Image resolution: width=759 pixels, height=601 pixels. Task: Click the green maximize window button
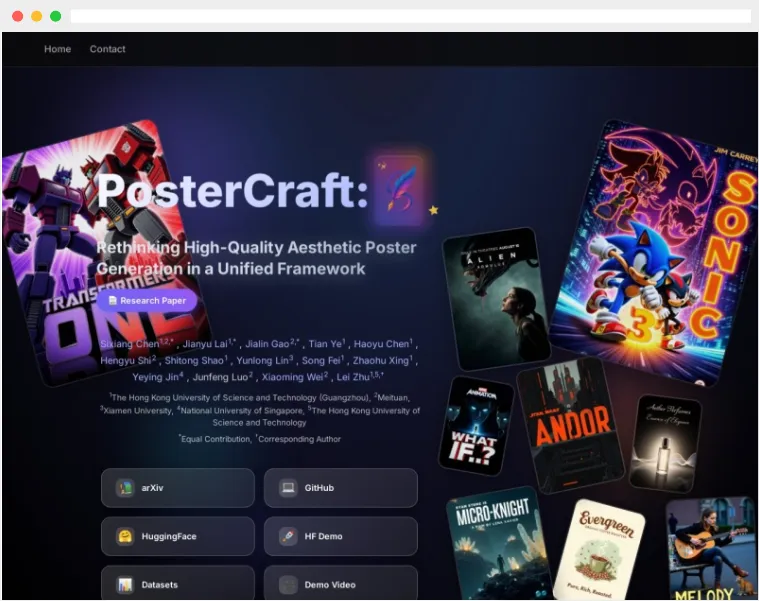click(56, 16)
